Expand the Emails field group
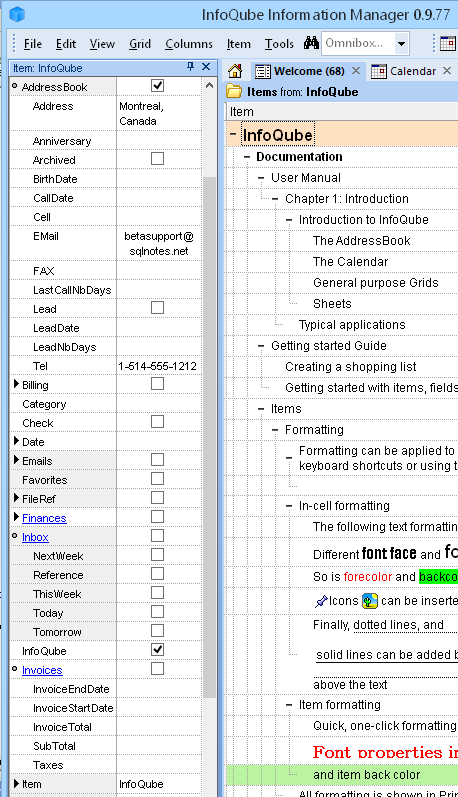Screen dimensions: 458x797 [x=16, y=461]
